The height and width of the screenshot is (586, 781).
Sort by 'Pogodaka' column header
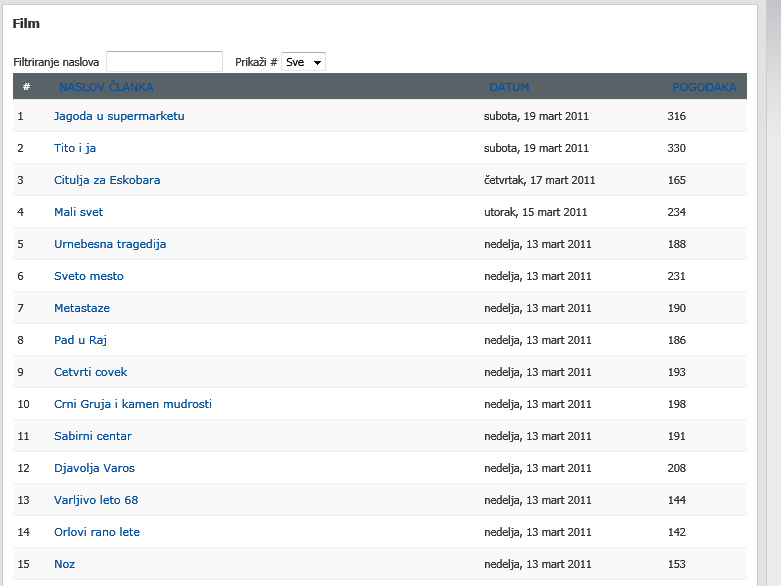(x=704, y=87)
